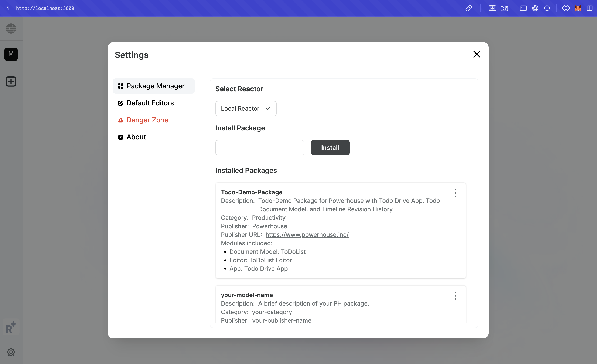Open the MetaMask fox icon in the toolbar
The width and height of the screenshot is (597, 364).
point(578,8)
